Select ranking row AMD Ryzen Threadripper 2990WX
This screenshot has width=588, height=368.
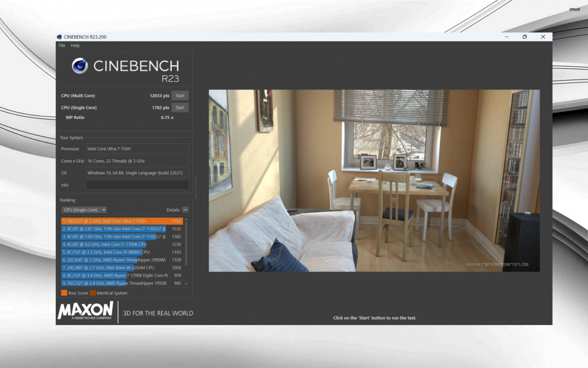(122, 260)
